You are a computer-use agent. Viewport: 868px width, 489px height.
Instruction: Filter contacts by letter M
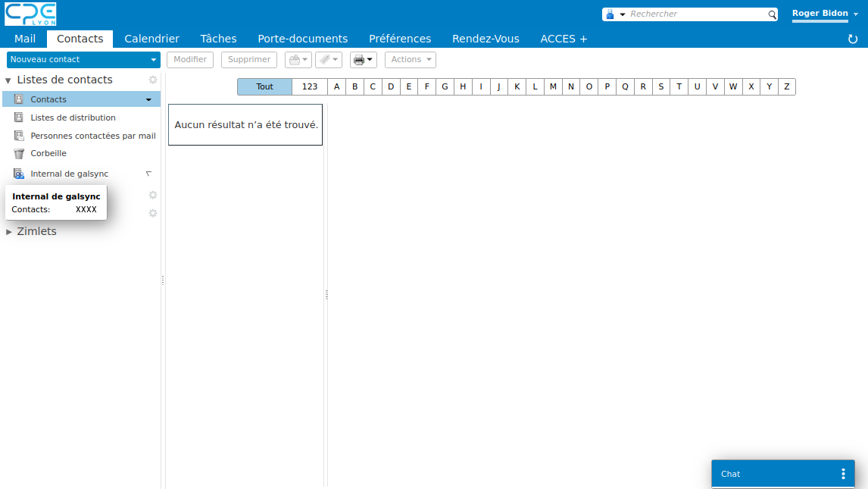(x=553, y=87)
